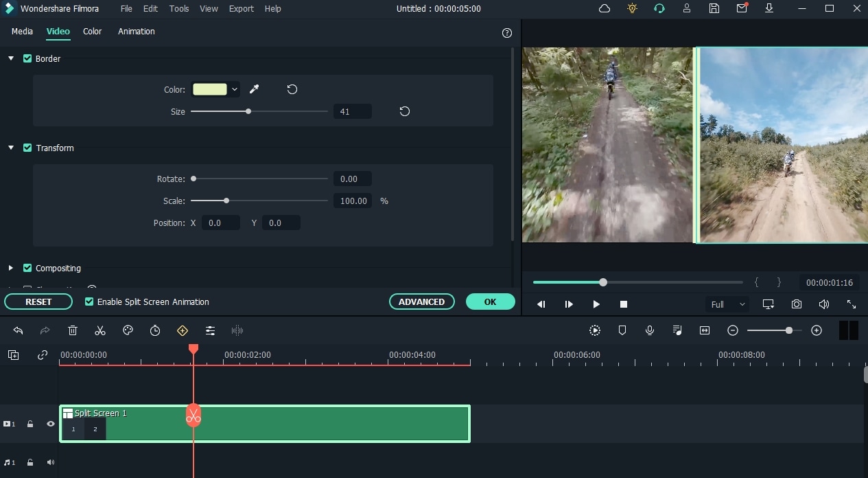Open the render preview icon

[x=595, y=330]
